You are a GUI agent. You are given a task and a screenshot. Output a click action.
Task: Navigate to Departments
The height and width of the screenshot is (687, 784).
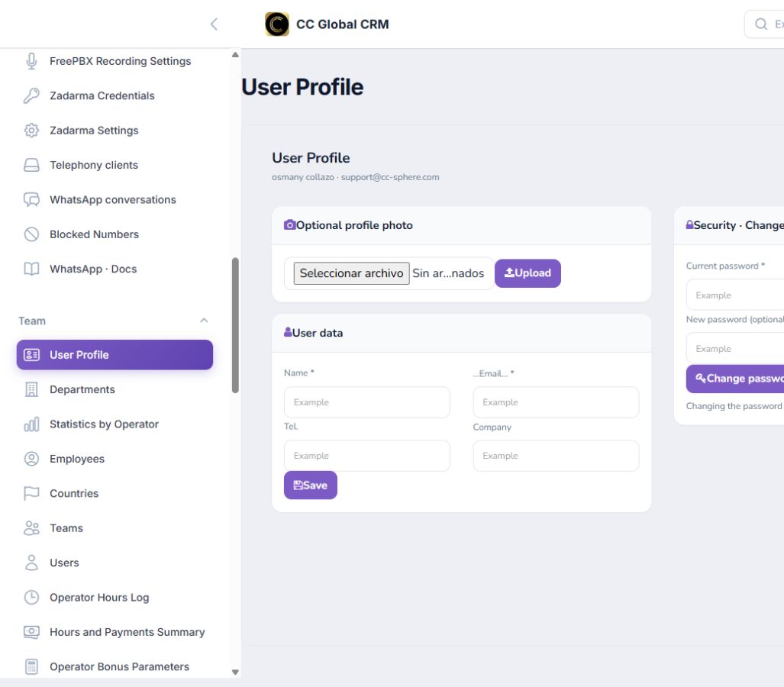(x=115, y=389)
